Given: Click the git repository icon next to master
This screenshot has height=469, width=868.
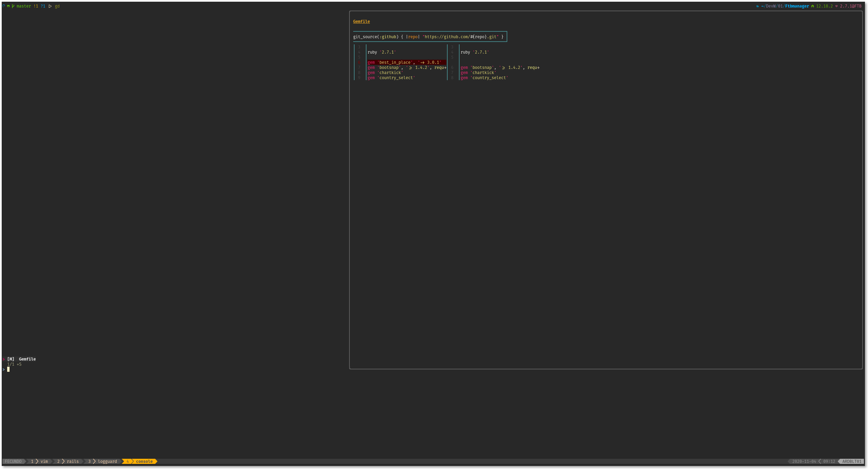Looking at the screenshot, I should pyautogui.click(x=9, y=6).
